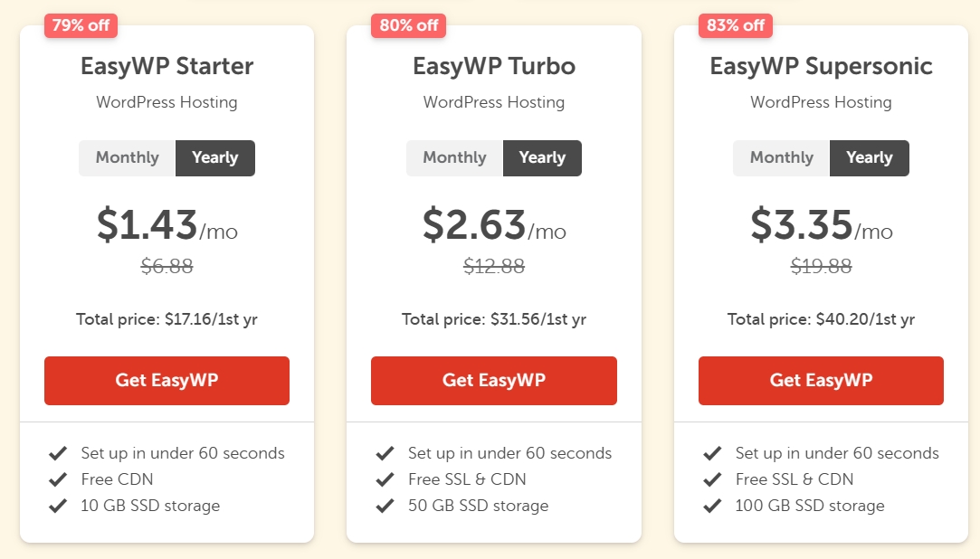Get EasyWP for the Turbo plan
The image size is (980, 559).
coord(494,381)
